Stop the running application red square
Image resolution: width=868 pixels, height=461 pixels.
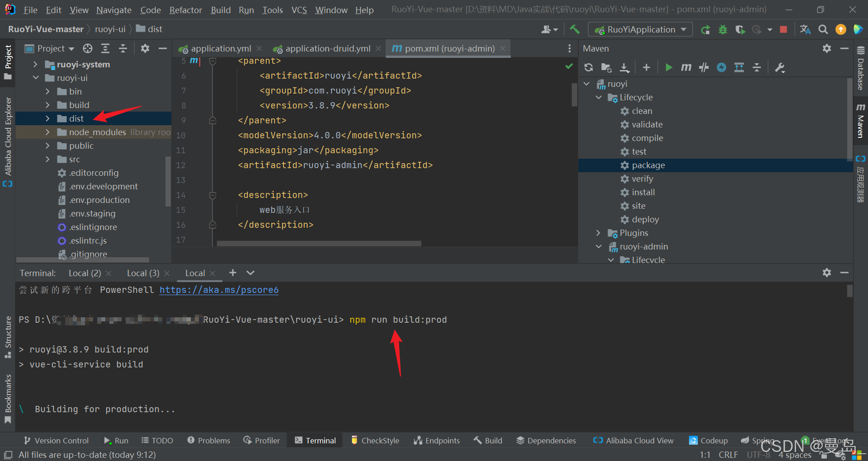click(783, 30)
